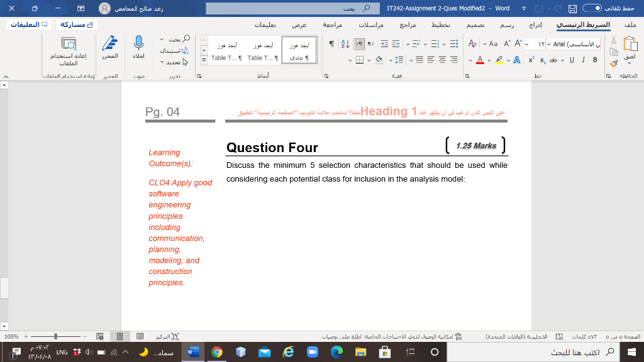Viewport: 644px width, 362px height.
Task: Click بحث (Find) in editing group
Action: [179, 39]
